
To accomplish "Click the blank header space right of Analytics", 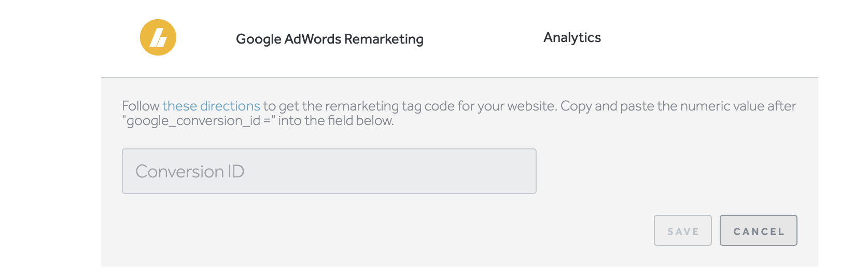I will click(x=710, y=37).
